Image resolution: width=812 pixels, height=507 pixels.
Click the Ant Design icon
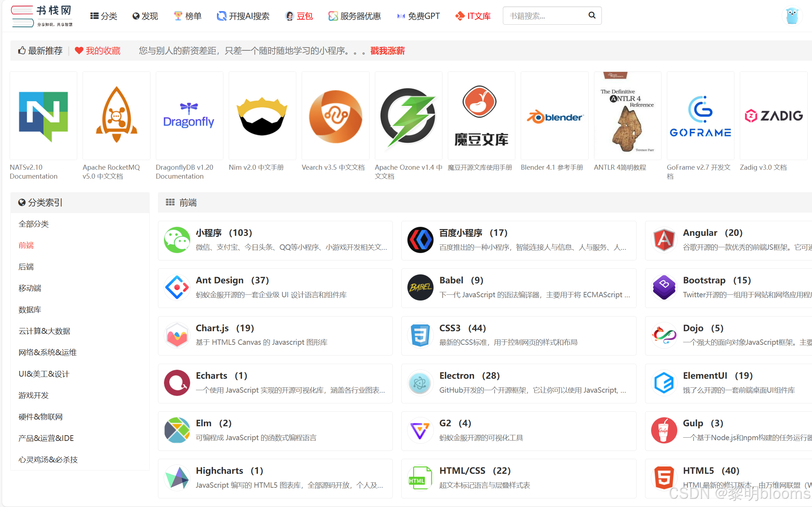177,288
